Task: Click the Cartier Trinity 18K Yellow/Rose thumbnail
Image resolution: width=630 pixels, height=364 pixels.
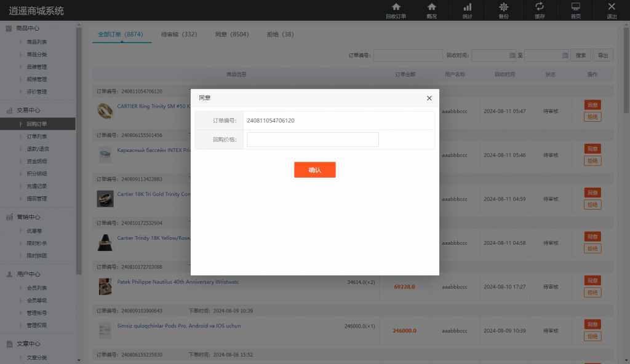Action: [x=105, y=243]
